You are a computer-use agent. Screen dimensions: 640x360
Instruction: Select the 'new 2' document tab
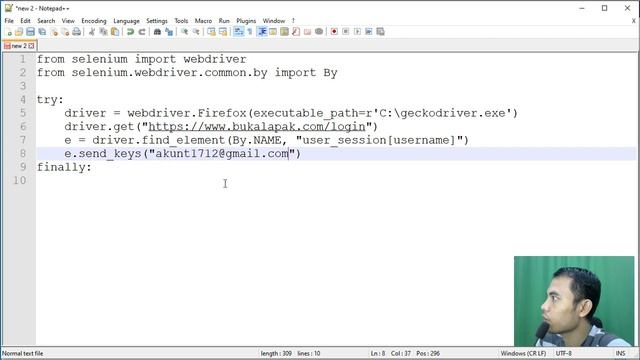19,46
